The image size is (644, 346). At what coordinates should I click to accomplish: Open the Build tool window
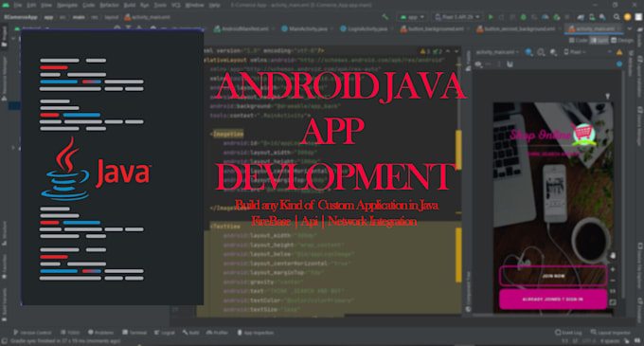coord(191,333)
